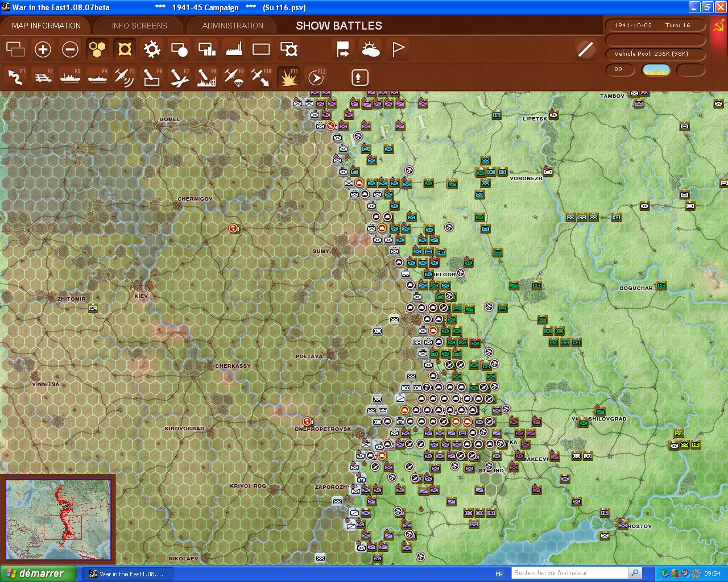728x582 pixels.
Task: Click the boxed up-arrow icon
Action: 359,77
